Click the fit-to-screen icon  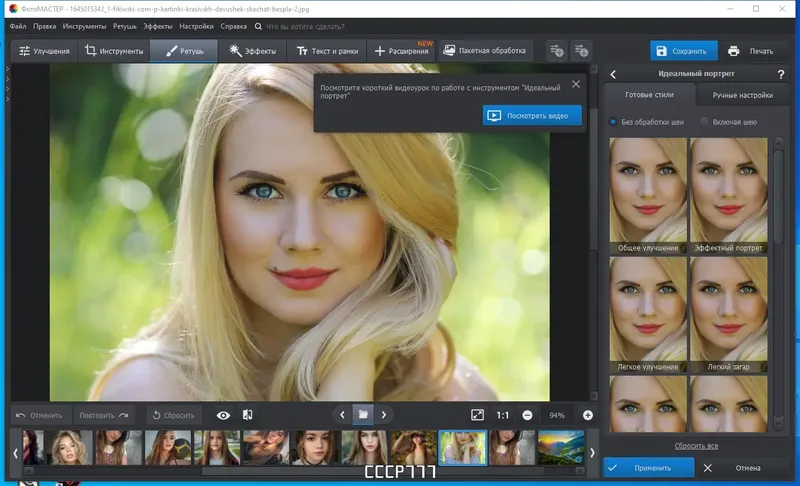pos(478,414)
